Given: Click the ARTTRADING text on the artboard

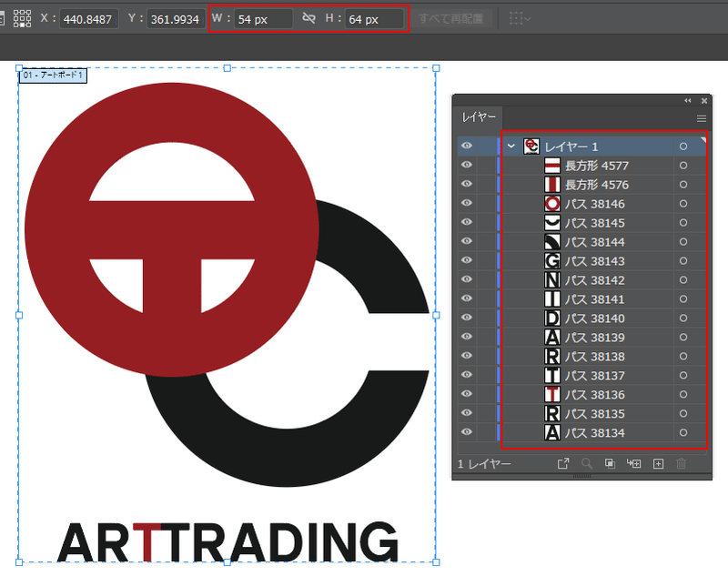Looking at the screenshot, I should pos(227,541).
